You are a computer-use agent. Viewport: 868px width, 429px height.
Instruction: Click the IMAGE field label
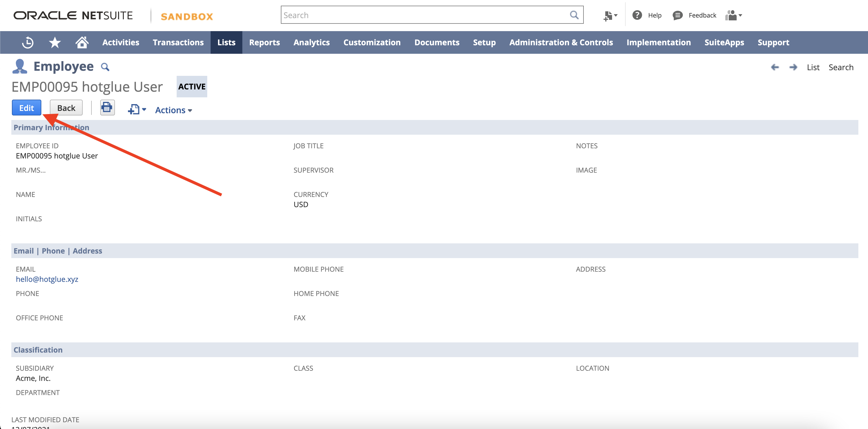pyautogui.click(x=586, y=170)
